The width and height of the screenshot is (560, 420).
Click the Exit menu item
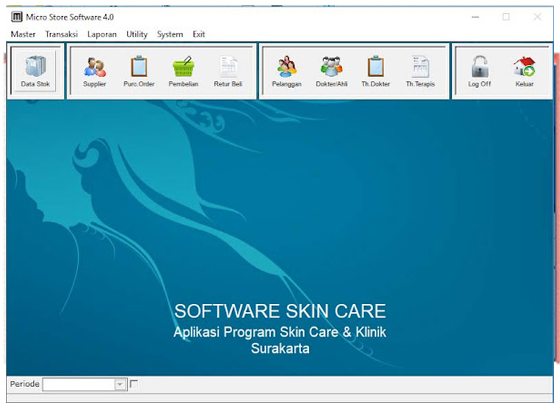pos(199,34)
